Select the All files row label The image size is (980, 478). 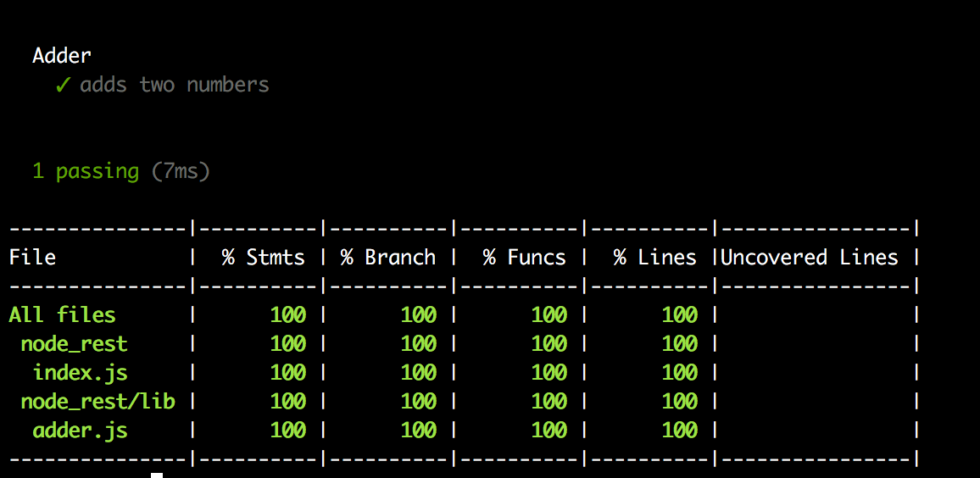[x=62, y=315]
